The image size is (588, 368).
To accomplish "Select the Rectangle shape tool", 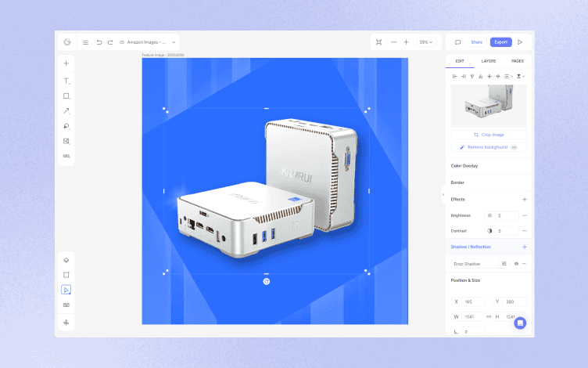I will (66, 96).
